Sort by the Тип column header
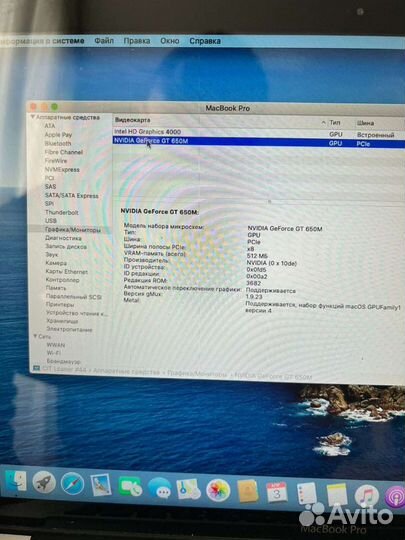Screen dimensions: 405x540 click(x=335, y=122)
